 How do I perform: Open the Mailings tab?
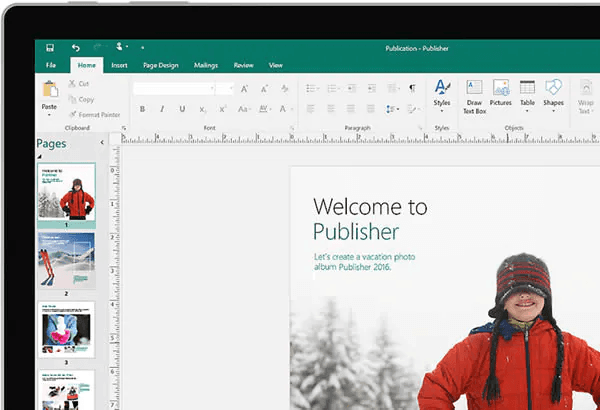pos(206,65)
